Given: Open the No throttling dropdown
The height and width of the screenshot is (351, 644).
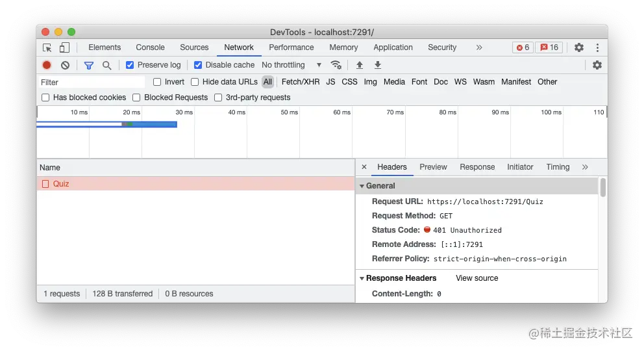Looking at the screenshot, I should (x=291, y=65).
